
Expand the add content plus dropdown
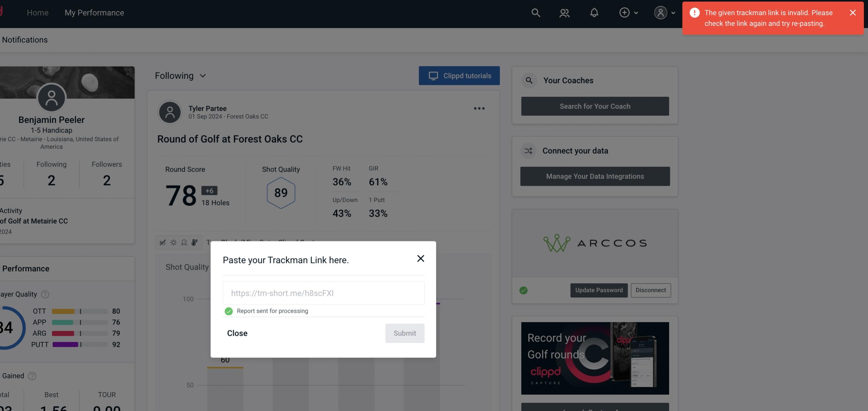pos(629,12)
